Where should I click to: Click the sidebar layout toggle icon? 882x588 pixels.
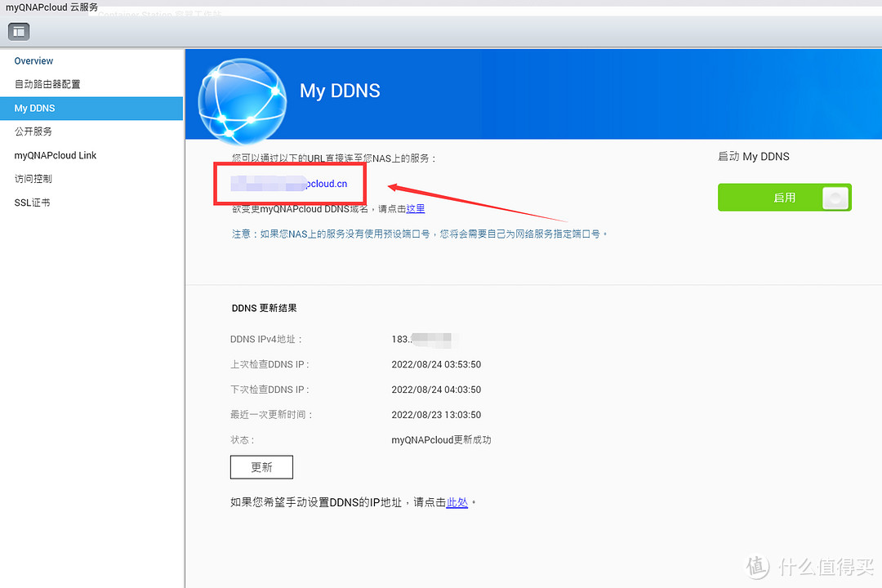coord(18,31)
